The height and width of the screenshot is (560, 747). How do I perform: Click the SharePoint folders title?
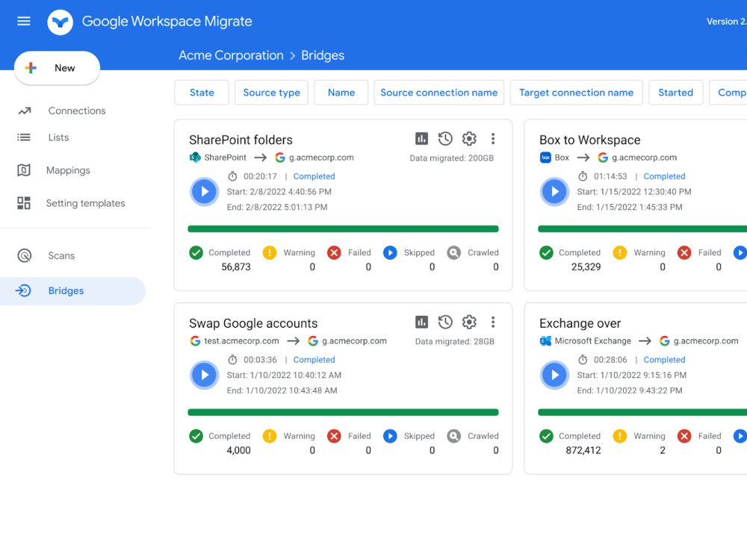click(x=241, y=140)
